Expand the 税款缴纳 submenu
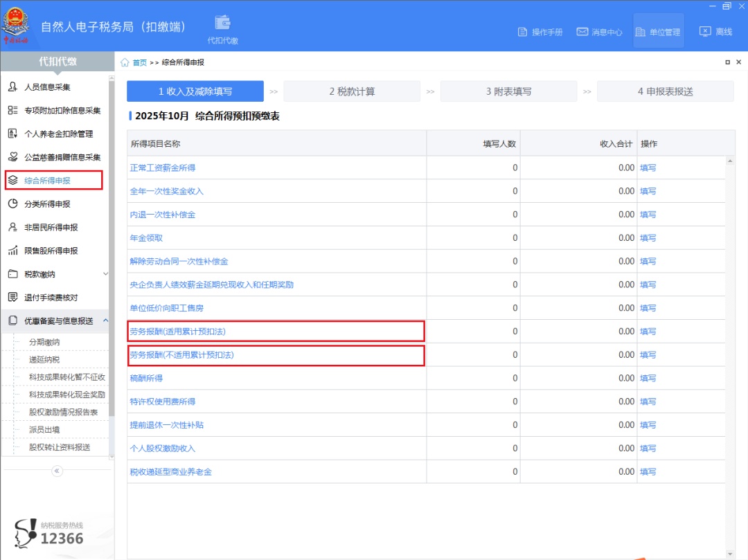 pos(105,274)
